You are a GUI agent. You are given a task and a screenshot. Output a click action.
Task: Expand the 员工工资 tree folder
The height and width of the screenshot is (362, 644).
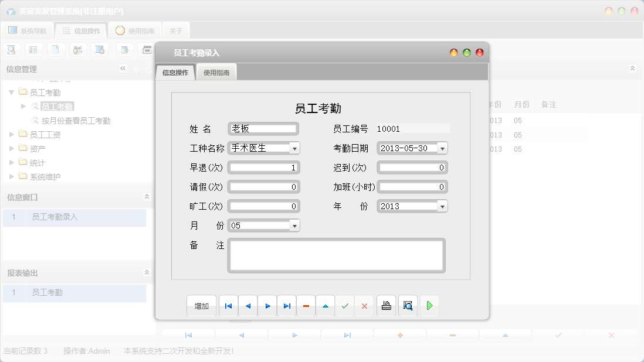tap(11, 134)
